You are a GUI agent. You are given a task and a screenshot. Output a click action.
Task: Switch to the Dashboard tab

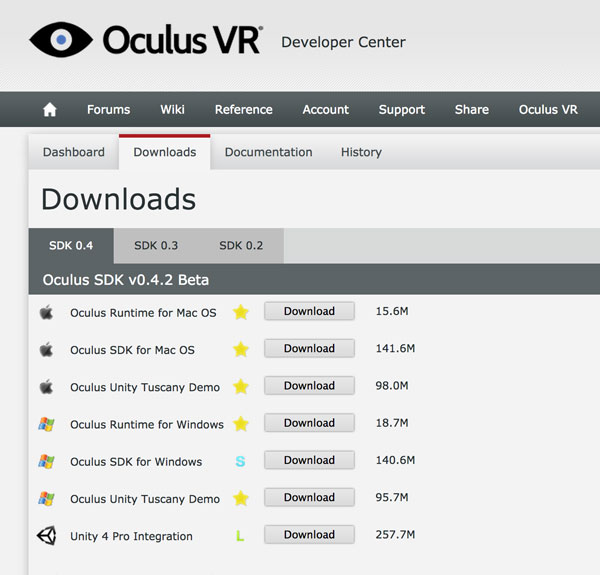73,152
